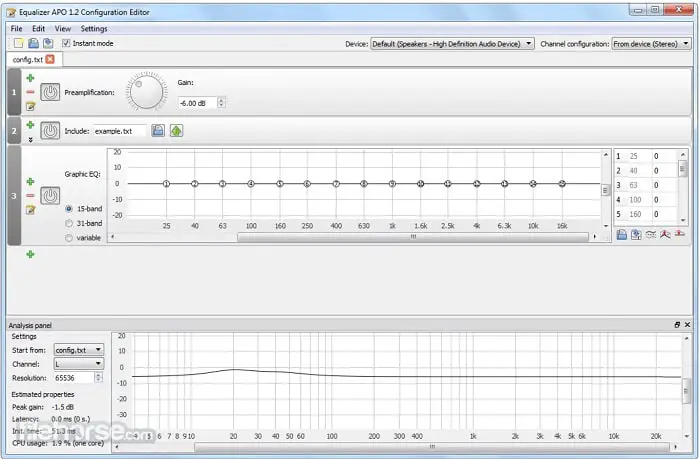Screen dimensions: 700x459
Task: Click the Include file name field example.txt
Action: tap(120, 131)
